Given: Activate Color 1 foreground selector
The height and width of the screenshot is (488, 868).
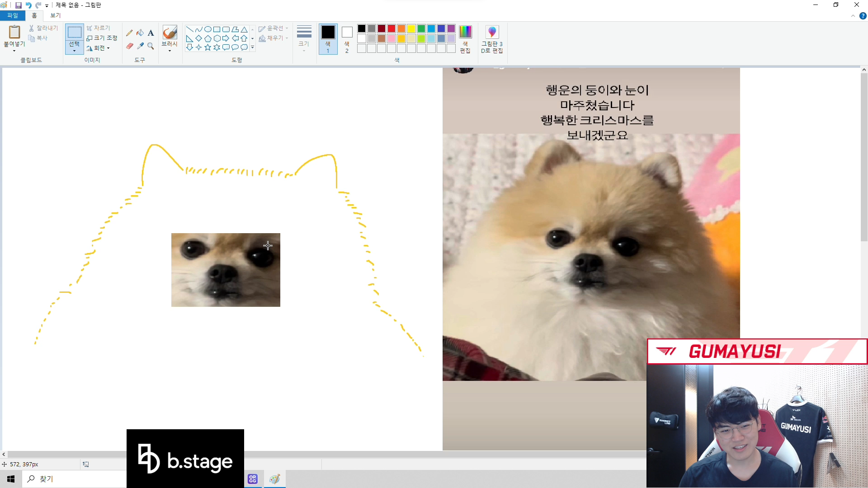Looking at the screenshot, I should 328,39.
